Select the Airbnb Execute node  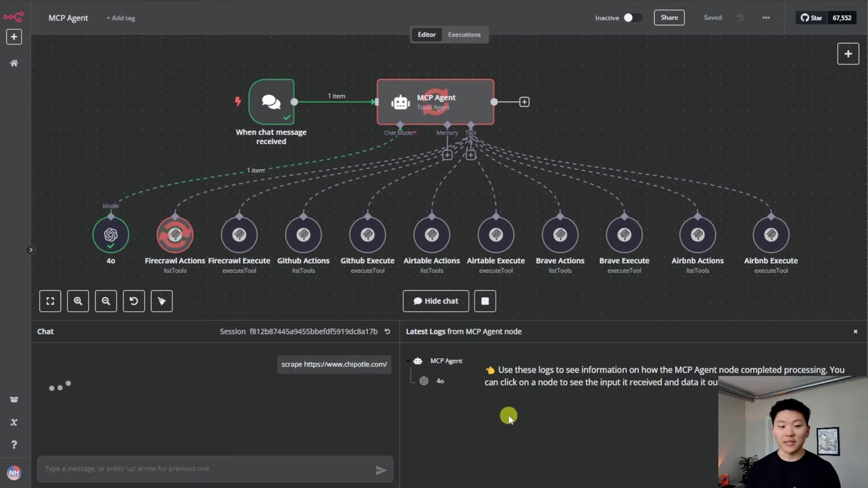coord(771,235)
